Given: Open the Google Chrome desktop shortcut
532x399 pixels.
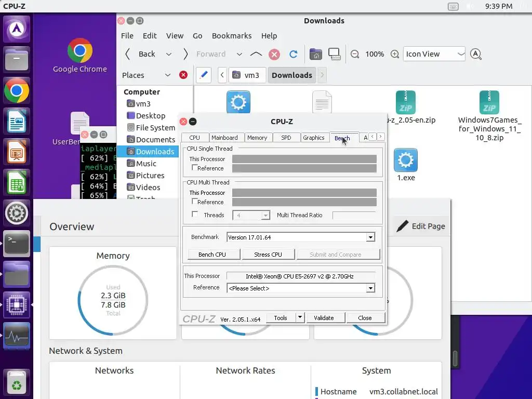Looking at the screenshot, I should coord(79,55).
